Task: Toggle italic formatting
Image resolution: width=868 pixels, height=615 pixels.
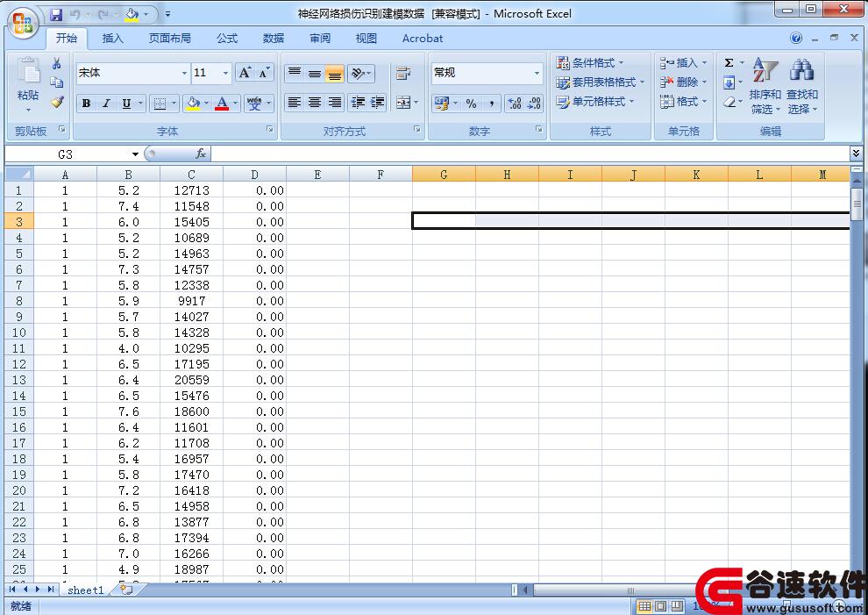Action: 106,103
